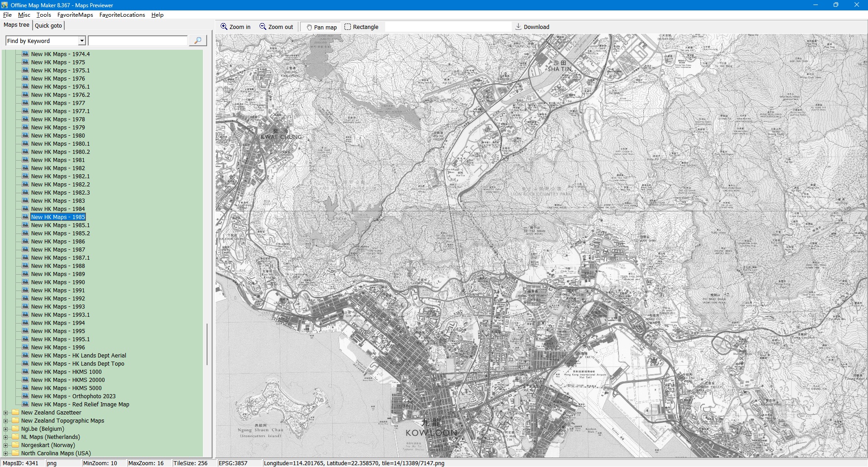Activate the Rectangle selection tool
The width and height of the screenshot is (868, 467).
tap(348, 27)
